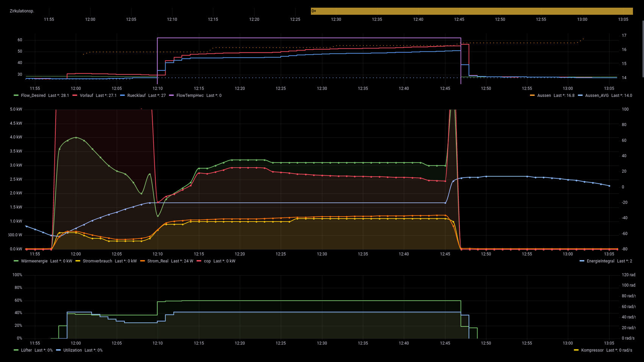644x362 pixels.
Task: Toggle the Ruecklauf legend label
Action: coord(136,95)
